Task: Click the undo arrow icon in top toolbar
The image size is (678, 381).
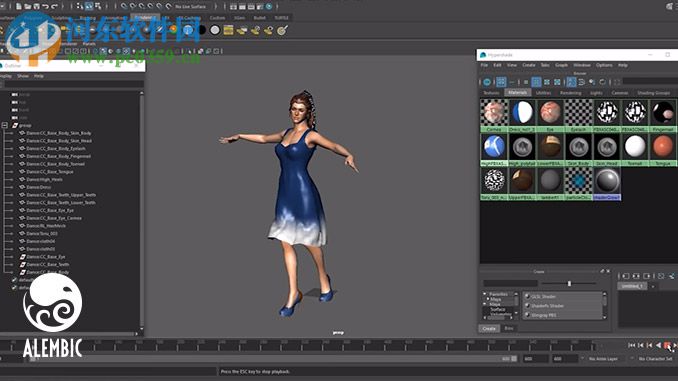Action: pyautogui.click(x=45, y=6)
